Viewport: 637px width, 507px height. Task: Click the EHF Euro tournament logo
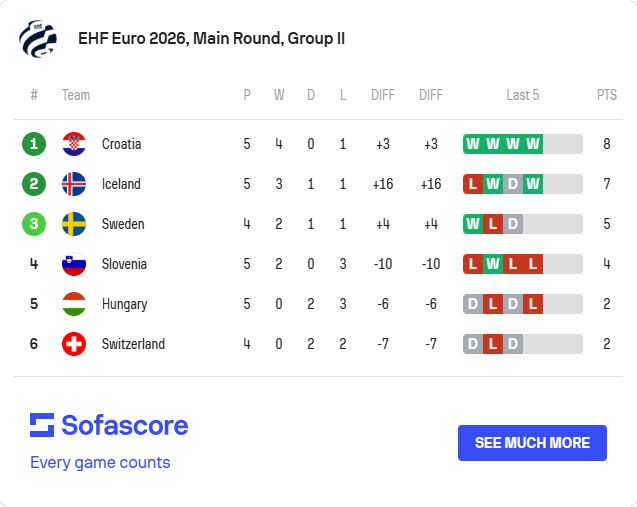tap(38, 39)
